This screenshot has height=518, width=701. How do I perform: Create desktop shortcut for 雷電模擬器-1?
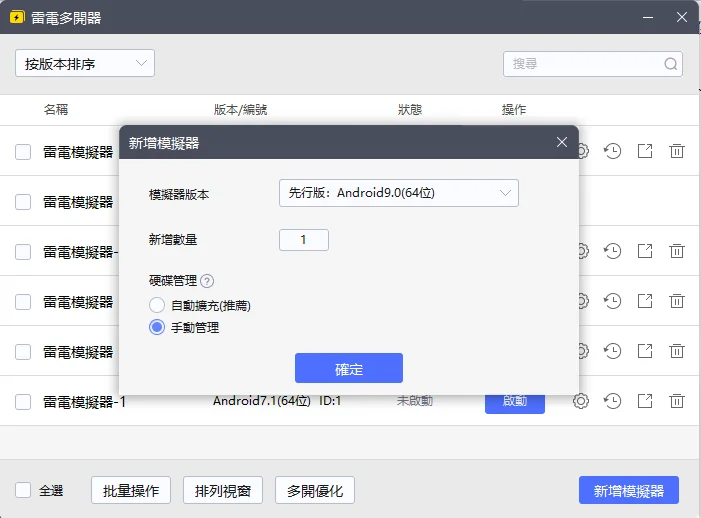[x=645, y=401]
